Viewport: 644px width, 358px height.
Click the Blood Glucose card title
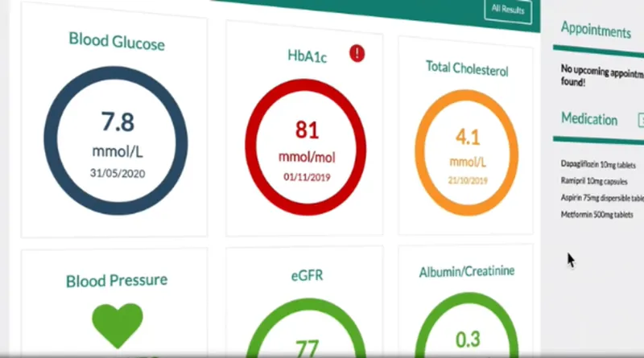click(117, 41)
